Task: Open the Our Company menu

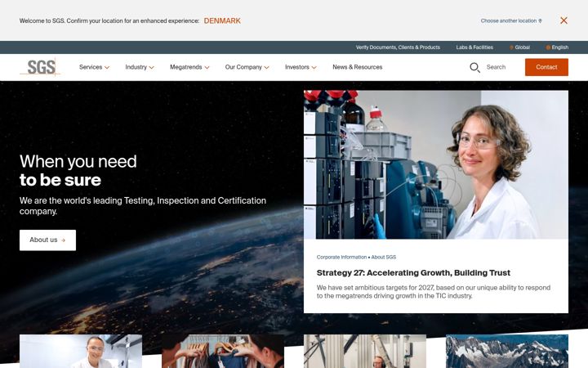Action: coord(247,67)
